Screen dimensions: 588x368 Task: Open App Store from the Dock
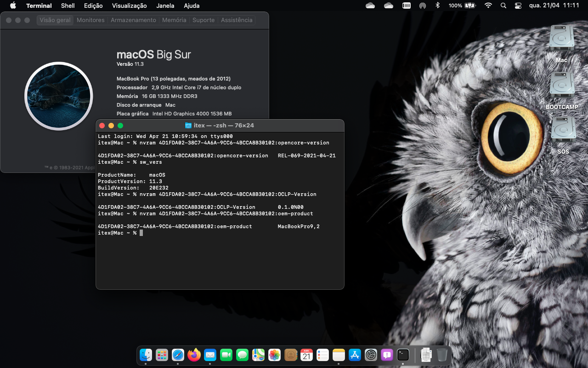(355, 355)
